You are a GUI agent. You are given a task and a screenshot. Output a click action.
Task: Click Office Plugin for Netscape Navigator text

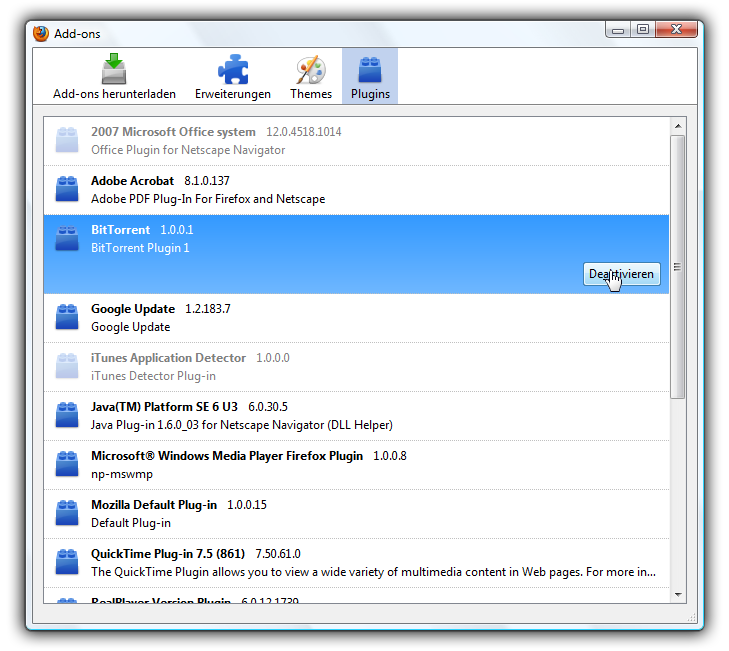(188, 150)
